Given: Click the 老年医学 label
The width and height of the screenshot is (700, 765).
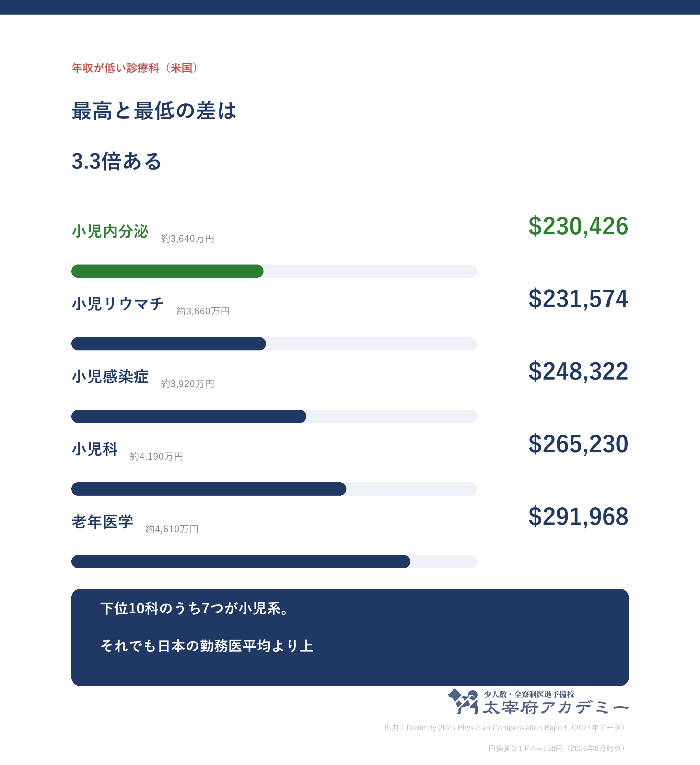Looking at the screenshot, I should pyautogui.click(x=102, y=522).
